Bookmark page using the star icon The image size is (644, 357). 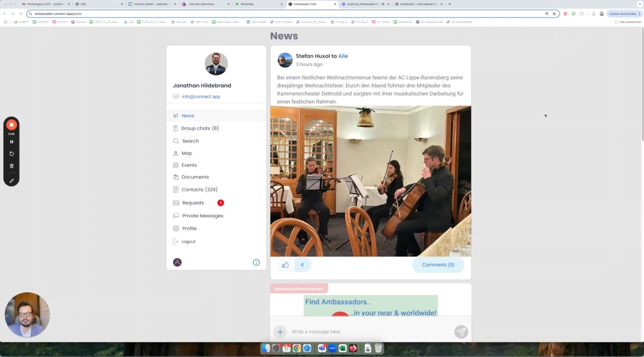pyautogui.click(x=554, y=14)
